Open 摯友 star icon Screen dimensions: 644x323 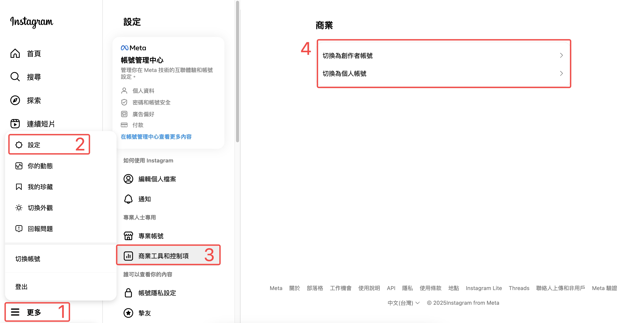tap(128, 313)
